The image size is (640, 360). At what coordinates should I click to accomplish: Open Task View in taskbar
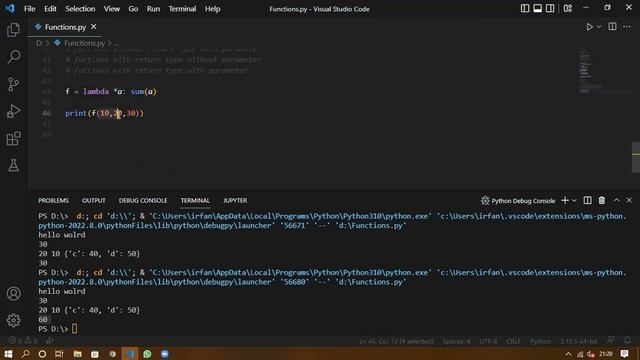59,353
